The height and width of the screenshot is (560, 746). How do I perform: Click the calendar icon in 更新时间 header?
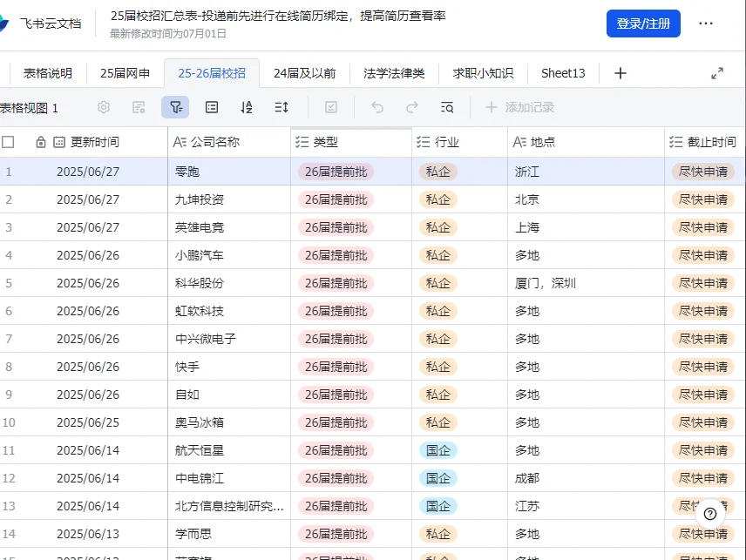point(59,142)
